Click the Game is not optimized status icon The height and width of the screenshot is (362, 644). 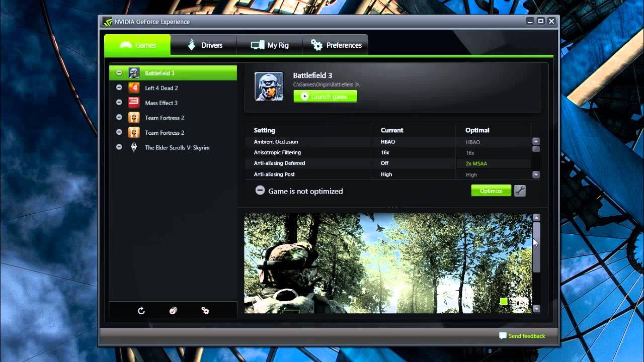click(x=260, y=191)
